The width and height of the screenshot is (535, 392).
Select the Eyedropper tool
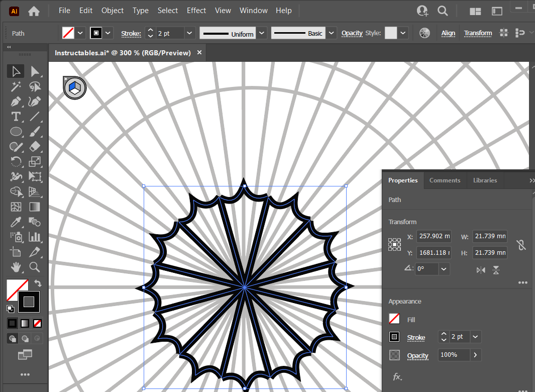click(x=16, y=222)
